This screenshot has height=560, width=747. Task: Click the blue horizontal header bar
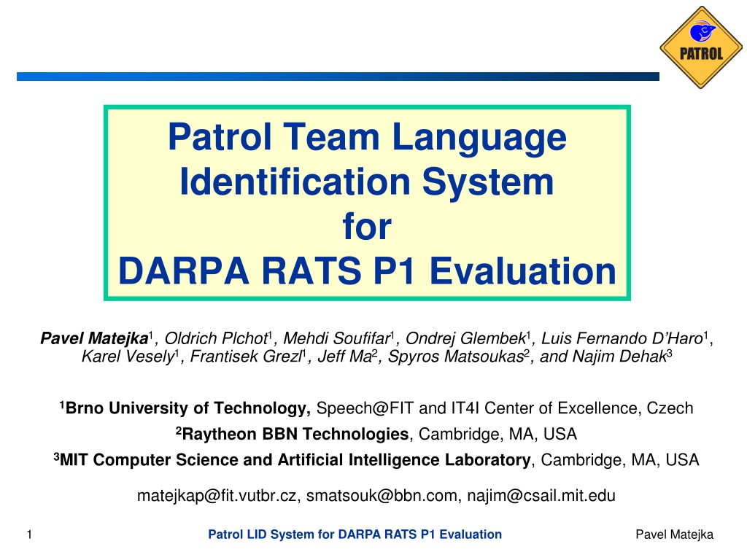point(338,77)
